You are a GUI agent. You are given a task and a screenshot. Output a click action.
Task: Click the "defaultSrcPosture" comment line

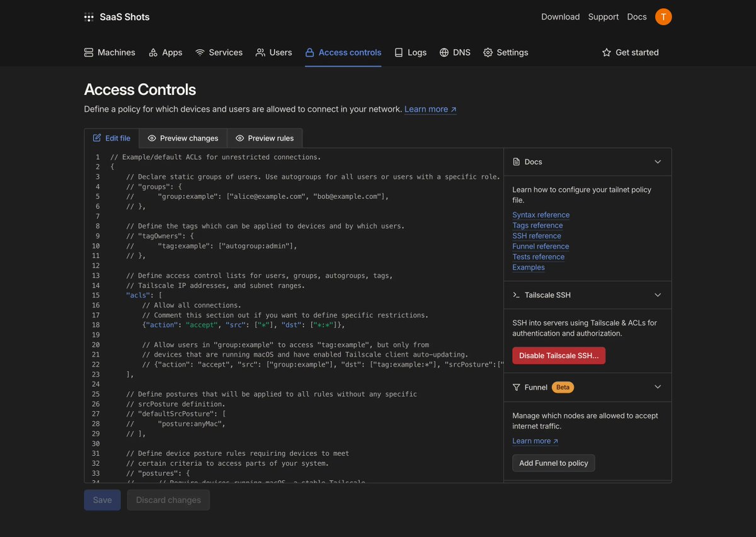click(176, 414)
